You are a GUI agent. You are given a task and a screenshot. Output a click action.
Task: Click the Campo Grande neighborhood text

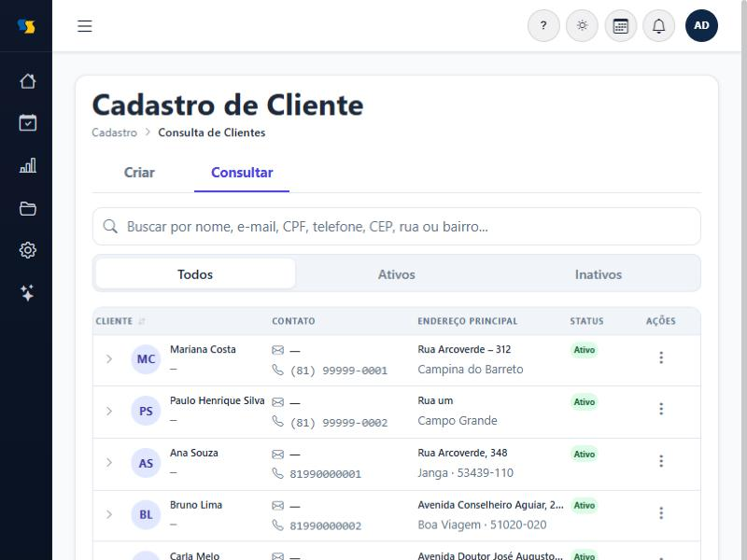click(458, 421)
